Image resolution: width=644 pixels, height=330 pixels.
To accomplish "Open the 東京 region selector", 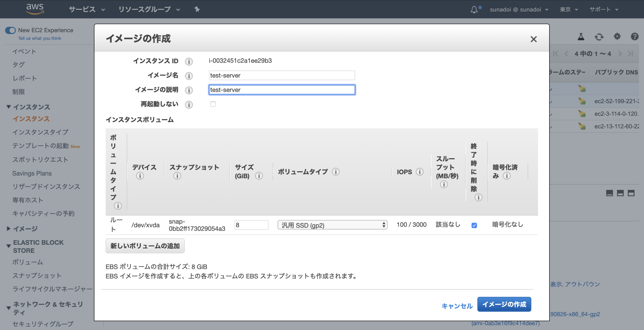I will coord(568,9).
